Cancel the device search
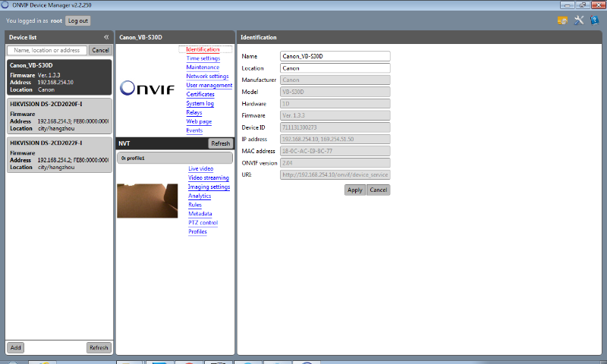 (100, 50)
